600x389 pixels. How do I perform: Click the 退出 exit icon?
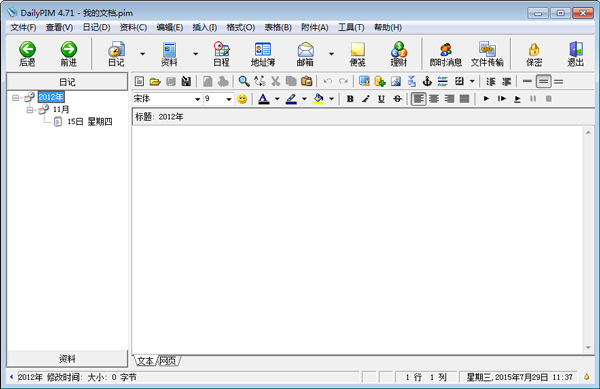[x=576, y=54]
